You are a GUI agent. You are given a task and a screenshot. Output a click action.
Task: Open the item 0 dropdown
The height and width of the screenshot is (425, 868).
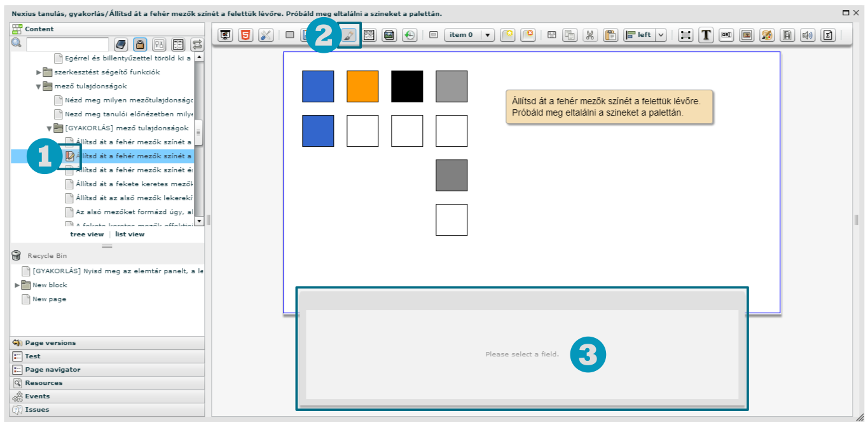click(x=488, y=36)
